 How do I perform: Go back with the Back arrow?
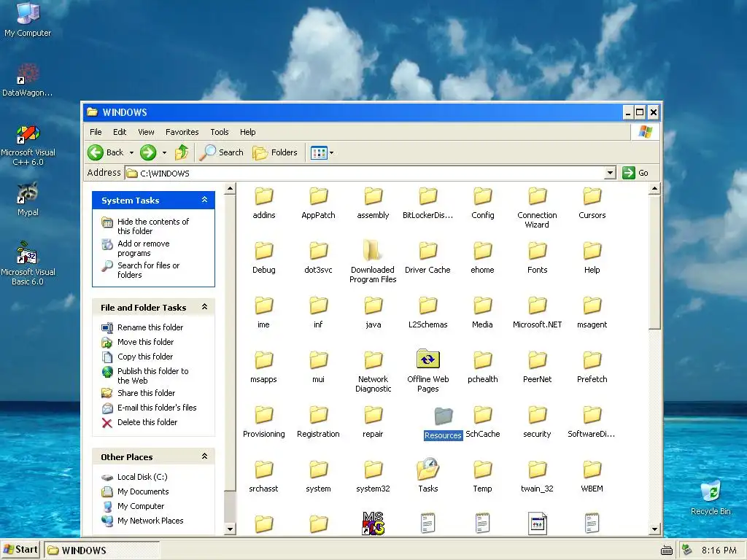(x=106, y=152)
